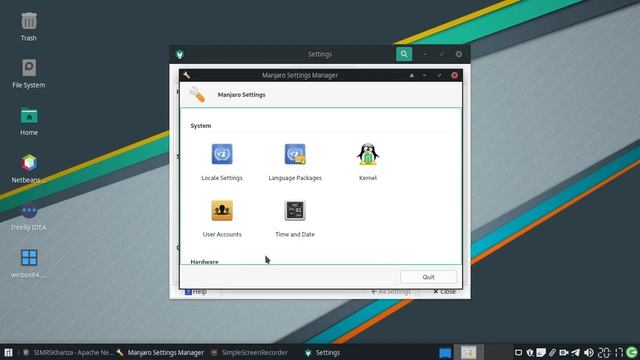The width and height of the screenshot is (640, 360).
Task: Click the Quit button
Action: [x=428, y=277]
